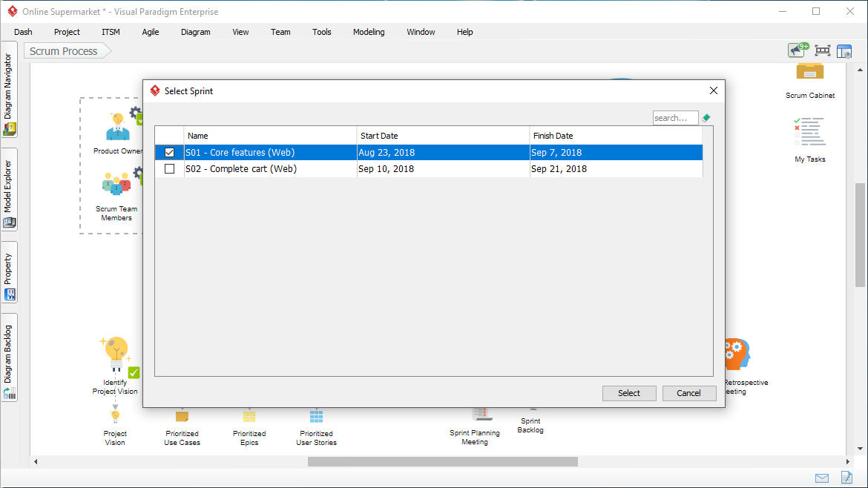
Task: Check the S02 - Complete cart checkbox
Action: (169, 169)
